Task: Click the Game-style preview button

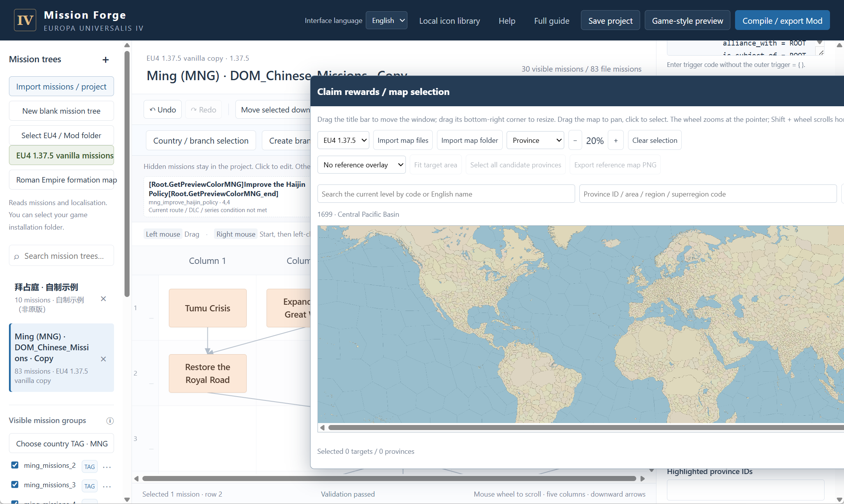Action: [x=687, y=21]
